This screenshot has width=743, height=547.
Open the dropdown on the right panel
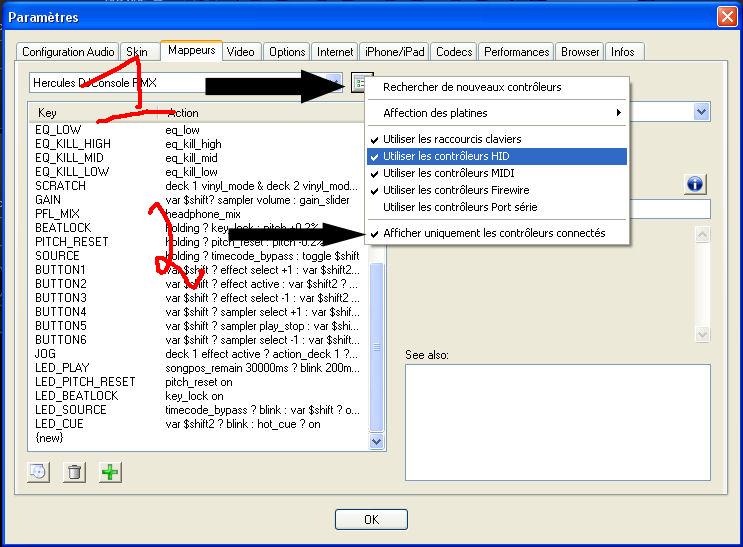(701, 112)
